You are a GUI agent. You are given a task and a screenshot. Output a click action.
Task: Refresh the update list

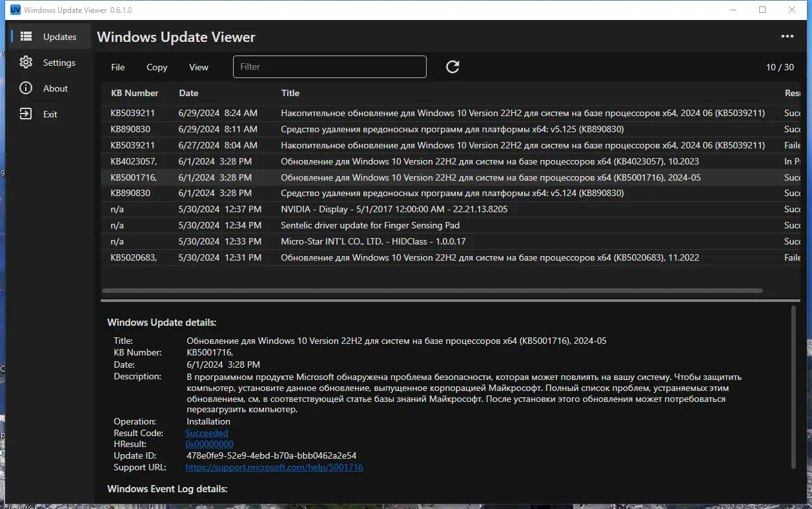[452, 66]
